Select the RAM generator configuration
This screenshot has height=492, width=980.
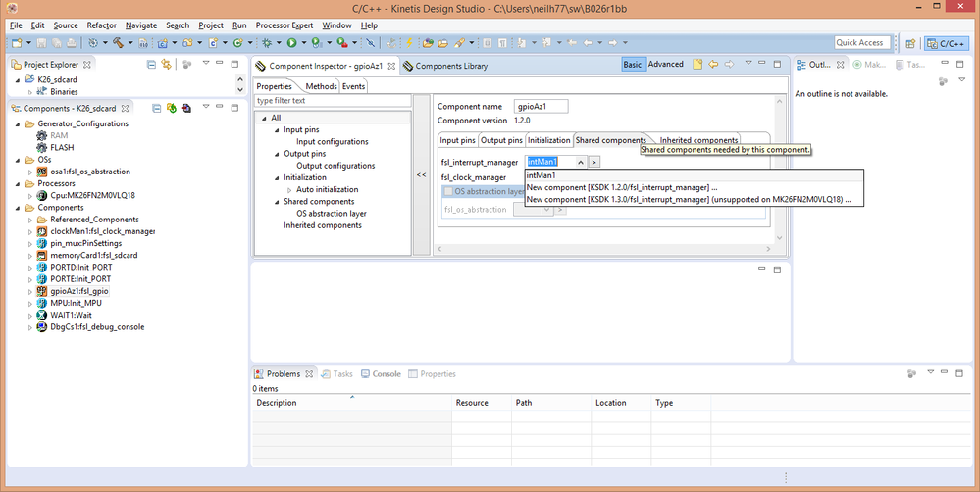pyautogui.click(x=59, y=135)
